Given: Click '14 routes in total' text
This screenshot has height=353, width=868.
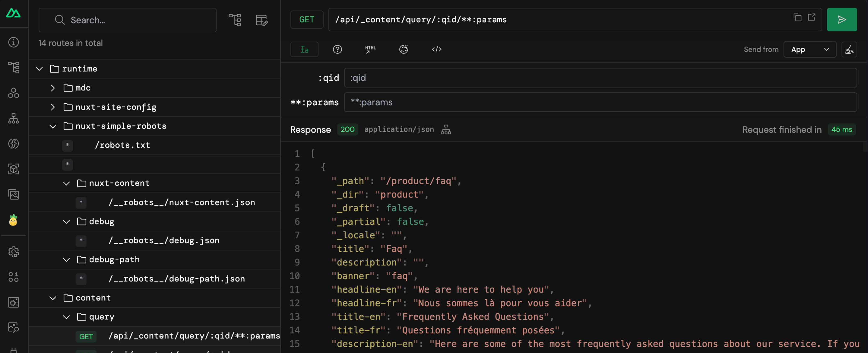Looking at the screenshot, I should 71,43.
